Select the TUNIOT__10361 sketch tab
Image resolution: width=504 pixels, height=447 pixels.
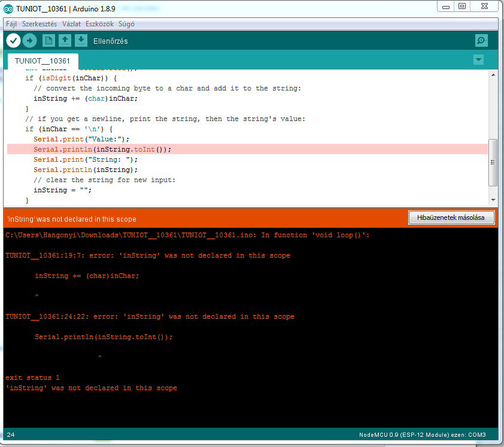point(42,61)
